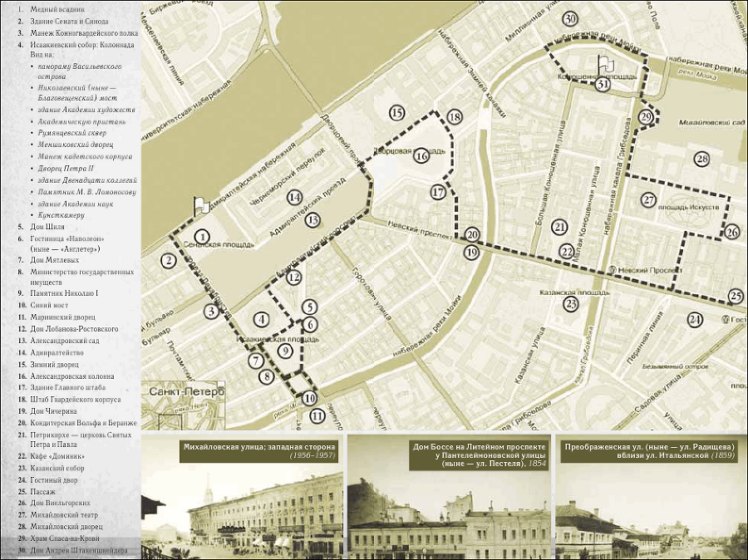This screenshot has width=748, height=560.
Task: Select map marker number 11 below Синий мост
Action: pyautogui.click(x=317, y=416)
